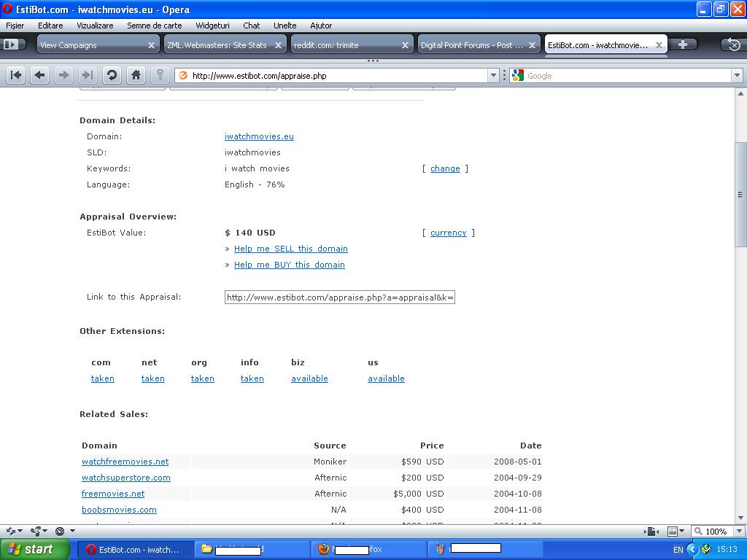The width and height of the screenshot is (747, 560).
Task: Click the fast forward navigation icon
Action: (x=88, y=75)
